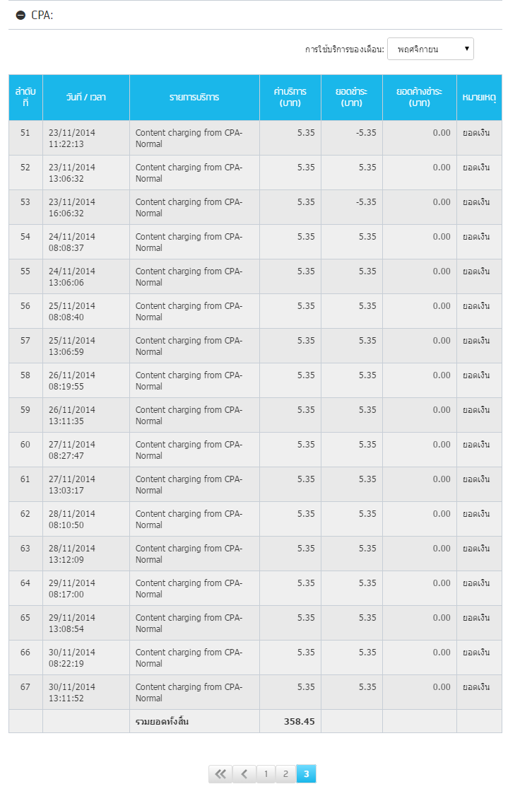Screen dimensions: 532x801
Task: Go to previous page arrow icon
Action: [x=244, y=774]
